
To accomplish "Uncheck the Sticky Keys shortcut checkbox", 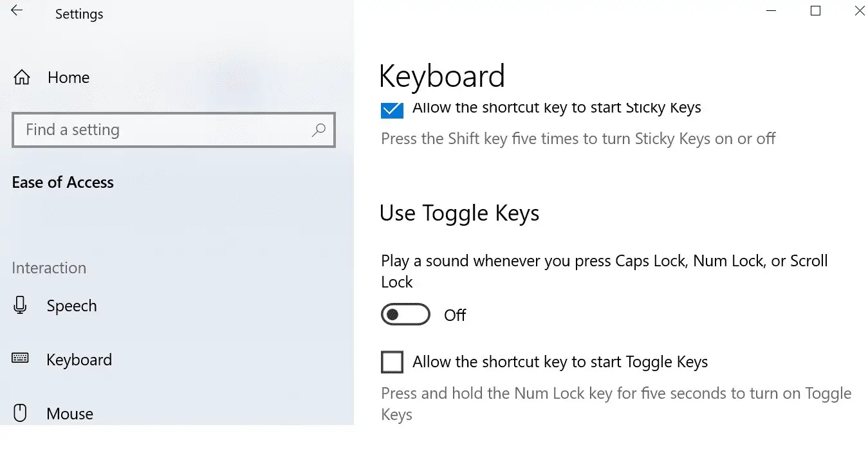I will point(392,109).
